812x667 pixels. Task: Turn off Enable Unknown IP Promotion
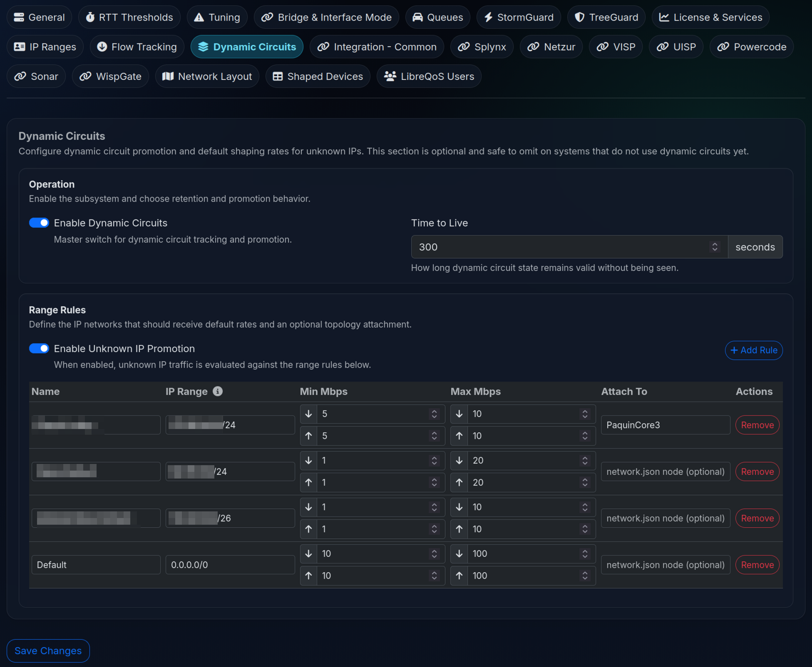(39, 349)
